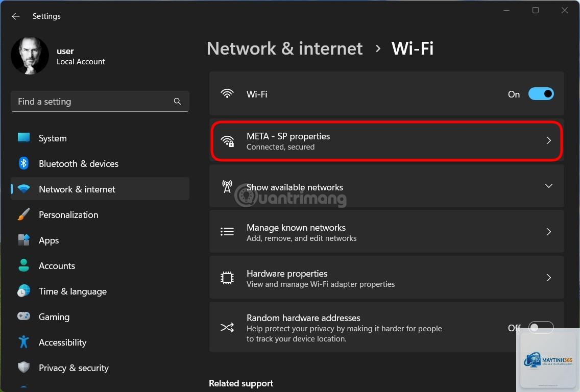Viewport: 580px width, 392px height.
Task: Expand Show available networks
Action: pyautogui.click(x=386, y=186)
